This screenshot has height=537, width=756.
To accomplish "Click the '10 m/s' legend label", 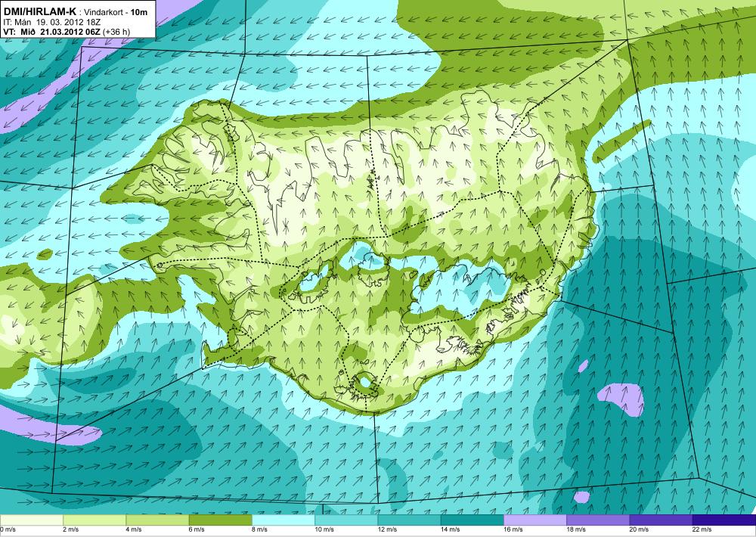I will point(324,529).
